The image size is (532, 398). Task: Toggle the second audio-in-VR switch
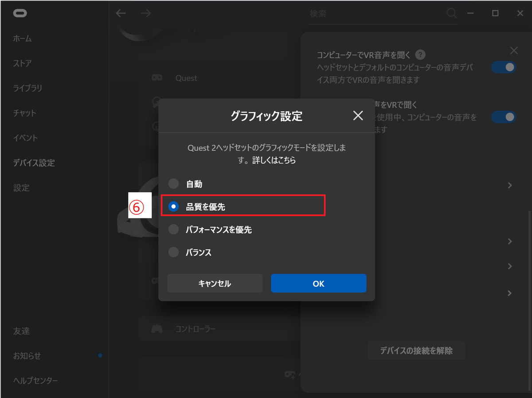(x=504, y=117)
